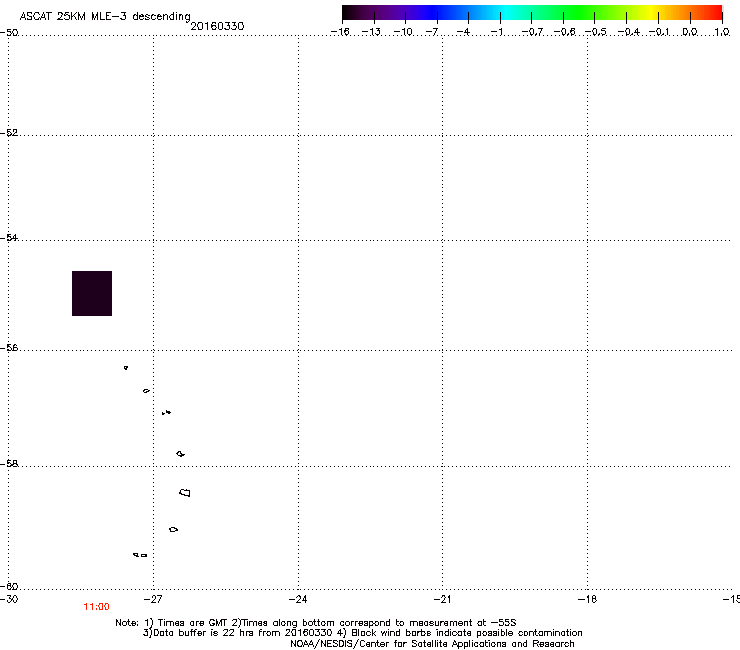Click the red 11:00 time label

(96, 607)
